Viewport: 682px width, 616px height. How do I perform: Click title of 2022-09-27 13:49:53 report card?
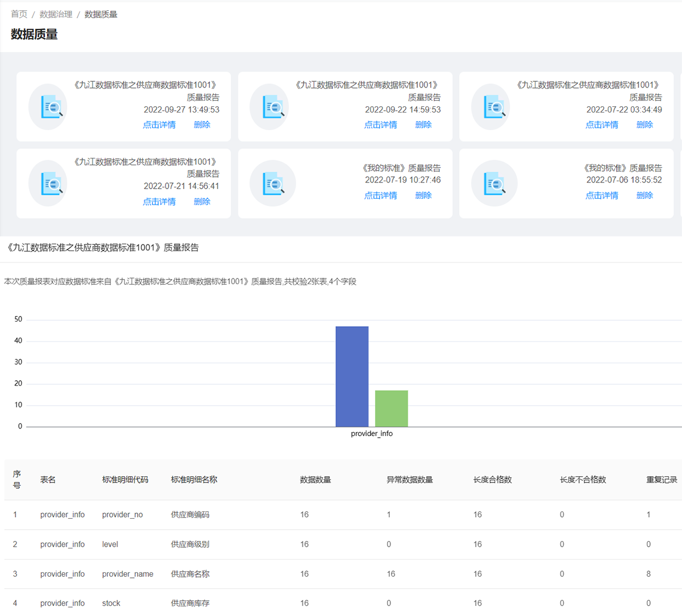tap(145, 91)
